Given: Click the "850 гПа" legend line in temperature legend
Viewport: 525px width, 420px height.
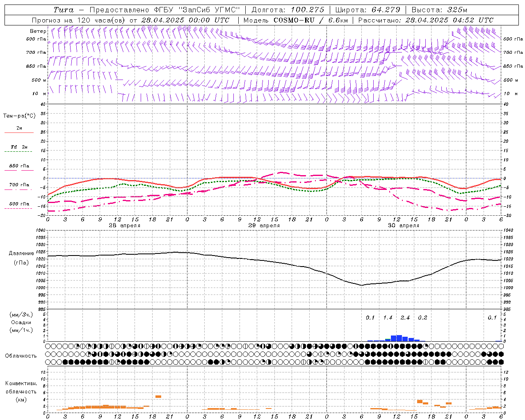Looking at the screenshot, I should [x=19, y=171].
